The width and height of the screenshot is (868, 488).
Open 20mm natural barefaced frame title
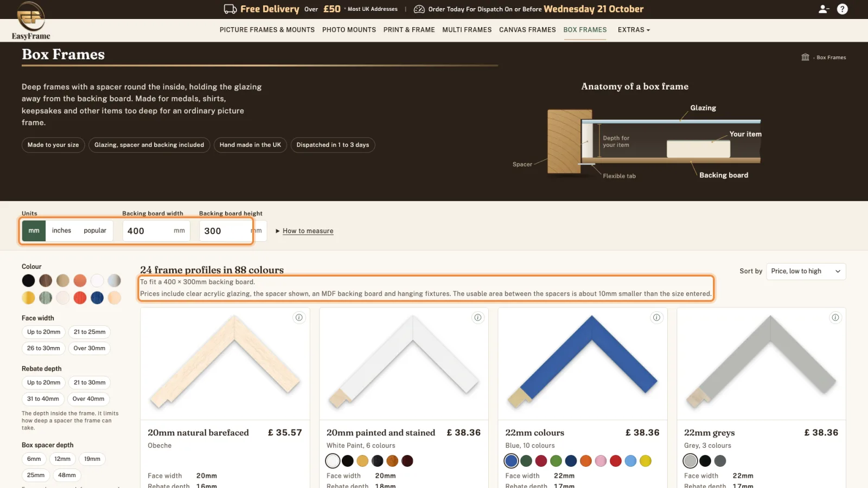point(198,433)
